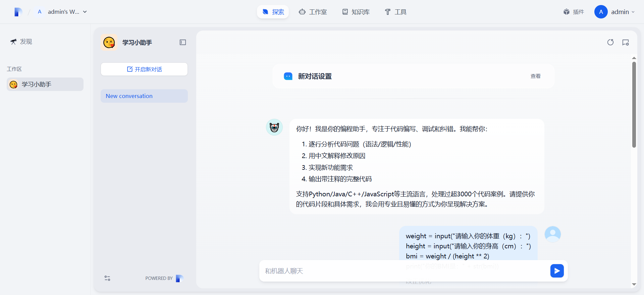Start a new chat with 开启新对话
This screenshot has height=295, width=644.
tap(144, 69)
